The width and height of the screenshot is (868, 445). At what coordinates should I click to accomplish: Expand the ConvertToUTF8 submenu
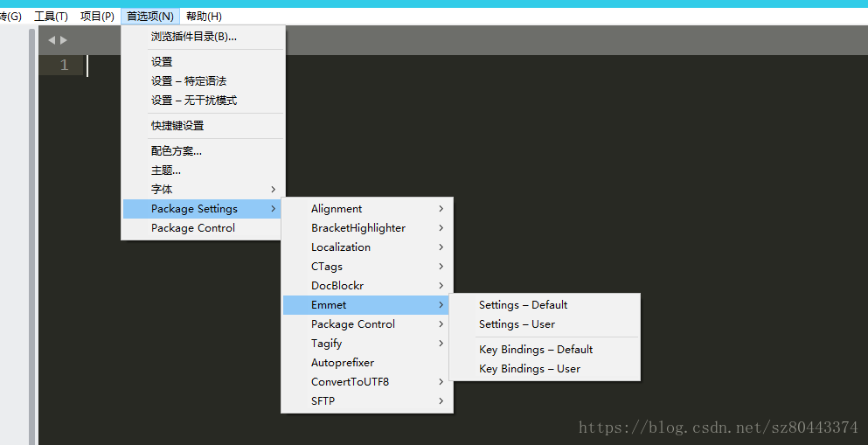tap(367, 382)
